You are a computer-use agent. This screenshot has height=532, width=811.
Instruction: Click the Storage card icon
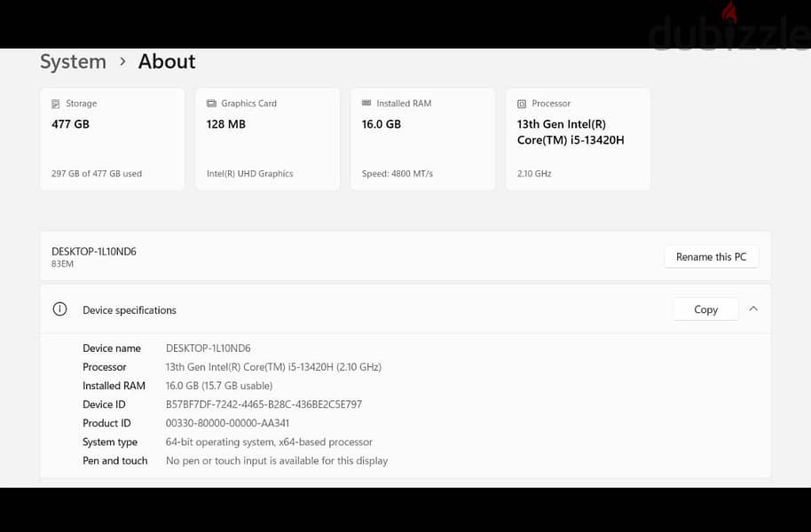pos(55,104)
